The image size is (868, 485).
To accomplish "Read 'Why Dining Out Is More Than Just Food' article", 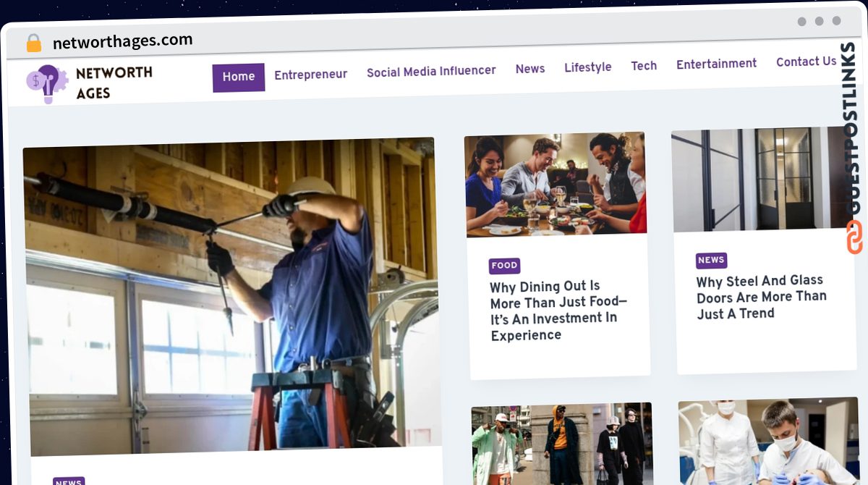I will pyautogui.click(x=557, y=311).
